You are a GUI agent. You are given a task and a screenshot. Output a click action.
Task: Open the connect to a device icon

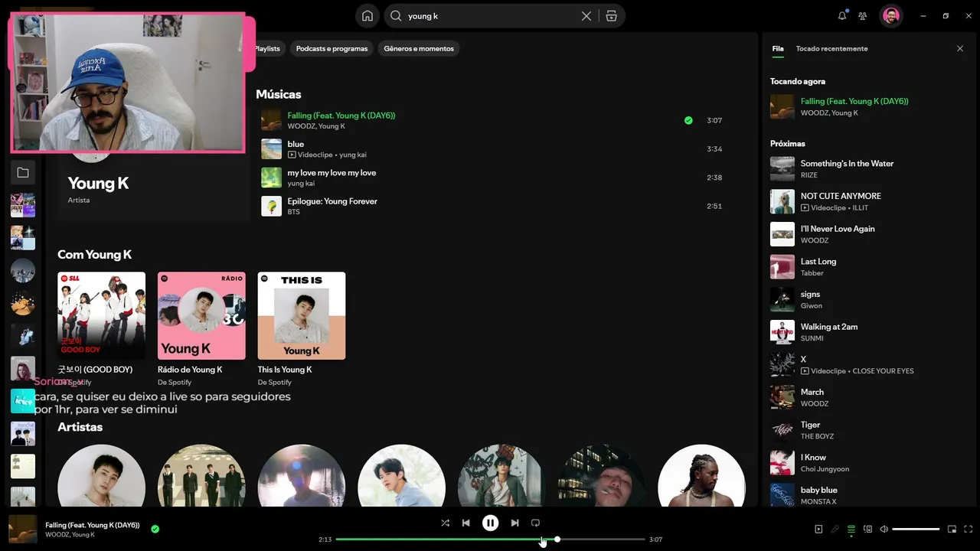(x=867, y=529)
